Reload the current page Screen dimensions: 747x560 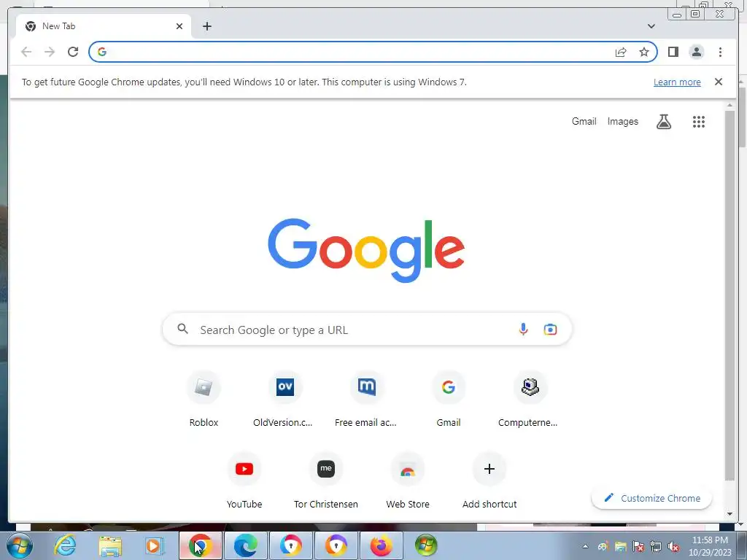(73, 52)
